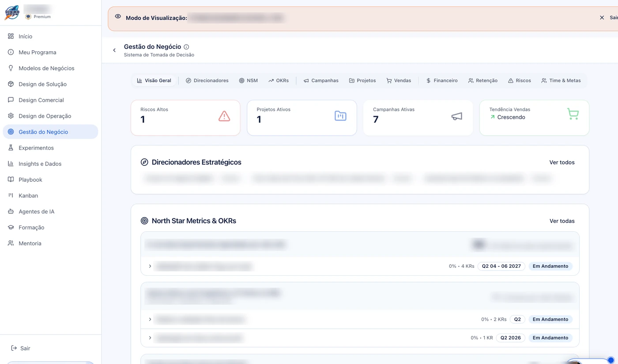This screenshot has width=618, height=364.
Task: Open Design de Operação in the sidebar
Action: (x=50, y=116)
